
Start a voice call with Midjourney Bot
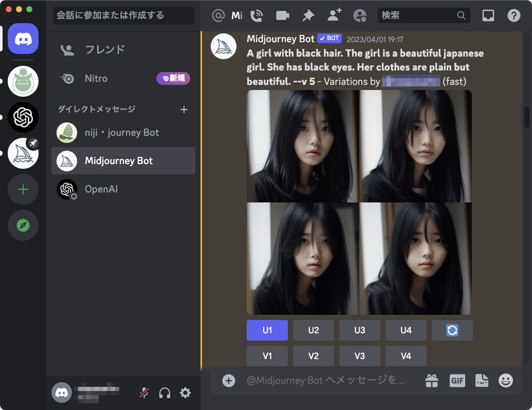(x=256, y=15)
